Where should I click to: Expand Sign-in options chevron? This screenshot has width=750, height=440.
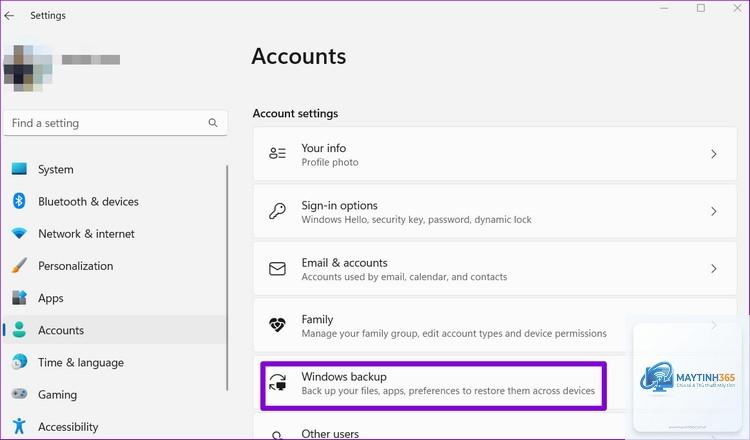point(714,211)
